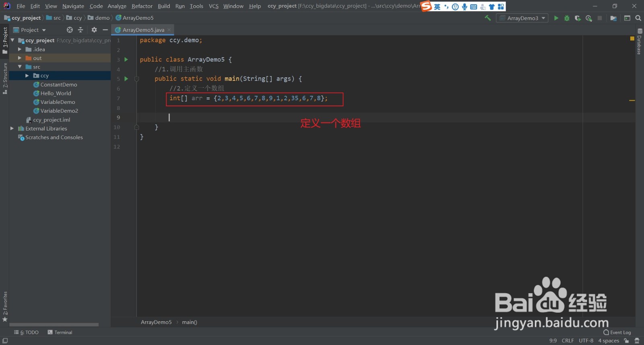Image resolution: width=644 pixels, height=345 pixels.
Task: Hide the Project panel with minus icon
Action: tap(105, 30)
